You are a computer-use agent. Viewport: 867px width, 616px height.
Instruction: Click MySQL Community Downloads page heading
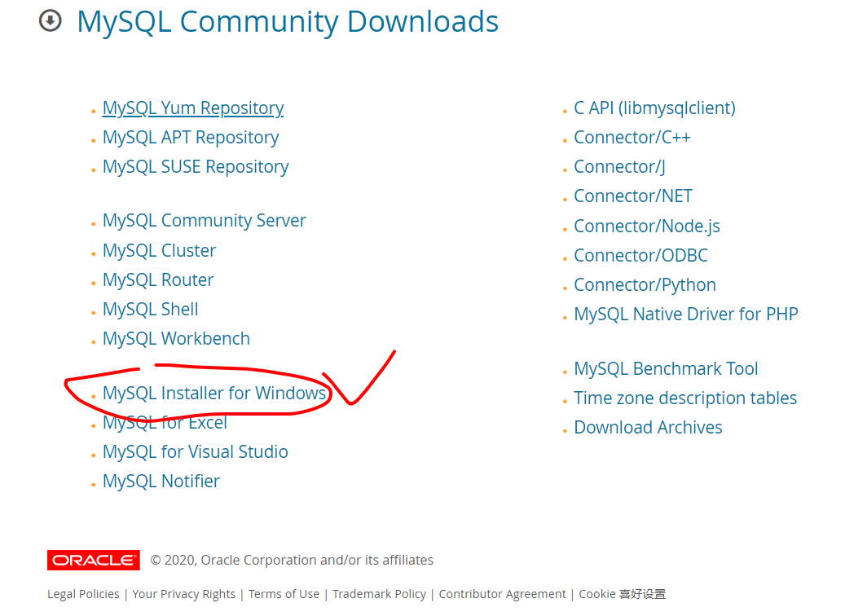(x=288, y=22)
